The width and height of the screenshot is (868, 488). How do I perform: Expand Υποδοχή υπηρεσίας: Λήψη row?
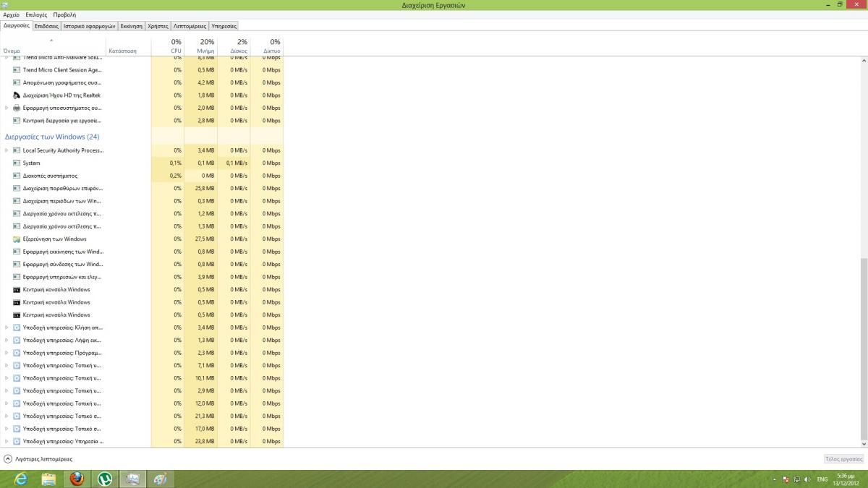7,341
